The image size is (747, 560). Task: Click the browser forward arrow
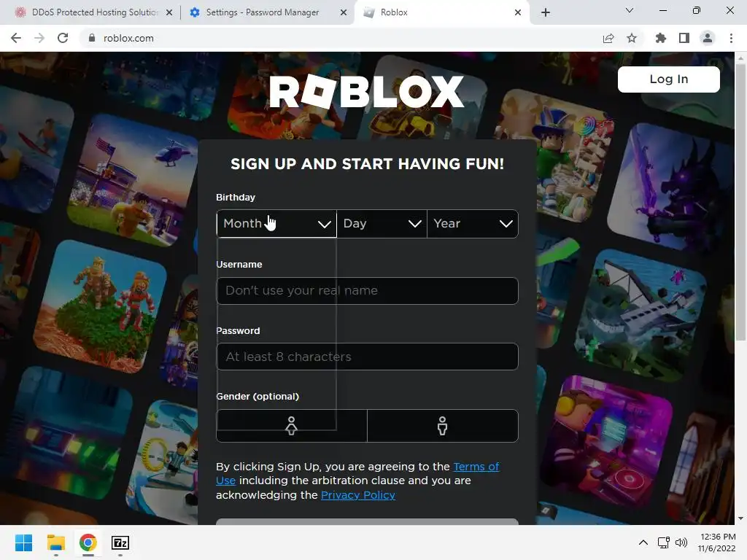pyautogui.click(x=39, y=38)
